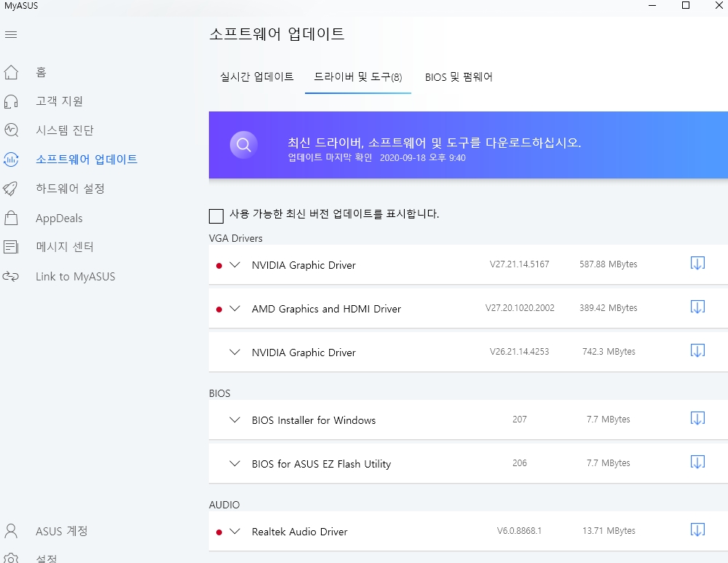
Task: Click version V27.20.1020.2002
Action: coord(520,308)
